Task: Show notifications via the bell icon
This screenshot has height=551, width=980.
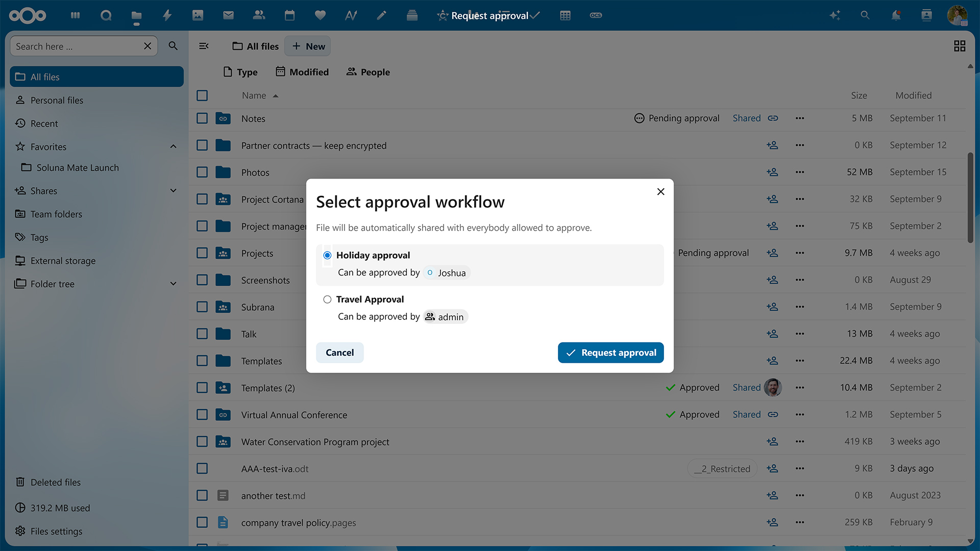Action: coord(895,15)
